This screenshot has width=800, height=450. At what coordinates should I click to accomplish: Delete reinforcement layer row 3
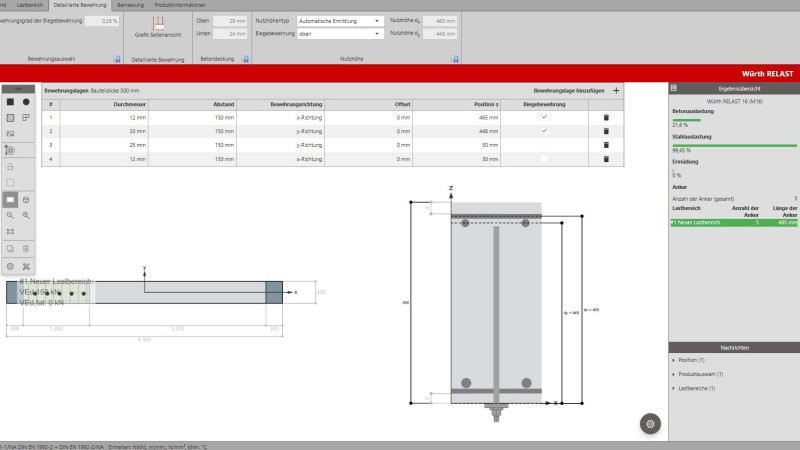pos(605,145)
